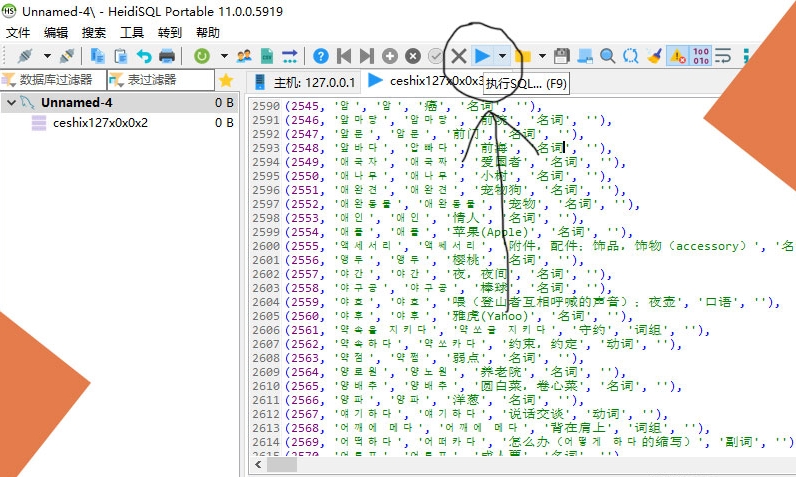Open the 工具 menu
This screenshot has height=477, width=796.
(132, 32)
